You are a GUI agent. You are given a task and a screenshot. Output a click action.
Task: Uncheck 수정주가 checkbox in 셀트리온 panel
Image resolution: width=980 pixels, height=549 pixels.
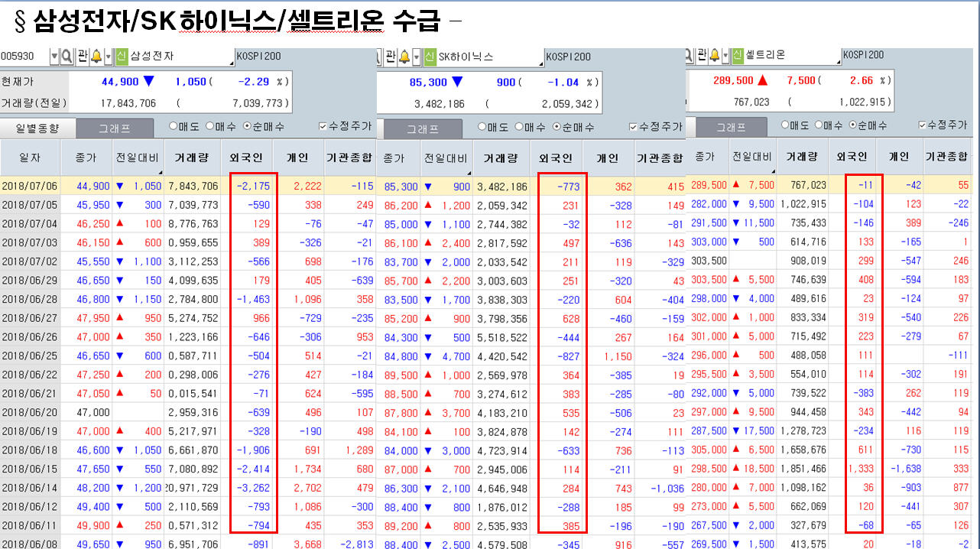923,125
